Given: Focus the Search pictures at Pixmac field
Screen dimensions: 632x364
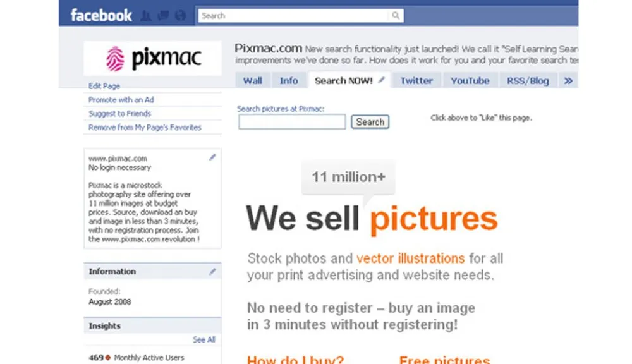Looking at the screenshot, I should click(292, 122).
